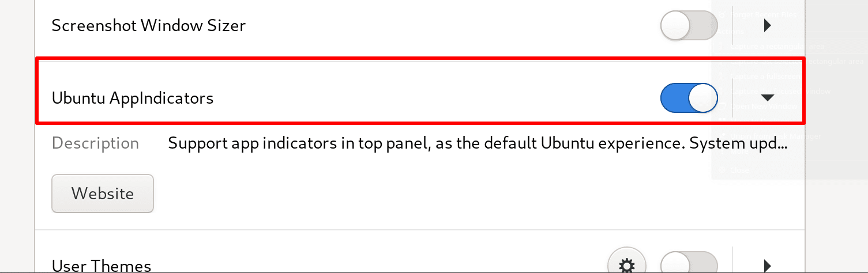Select Capture a fullscreen menu entry

click(764, 76)
